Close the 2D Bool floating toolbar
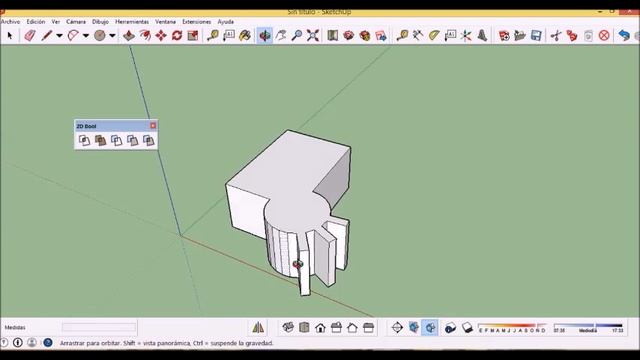Screen dimensions: 640x360 tap(153, 126)
